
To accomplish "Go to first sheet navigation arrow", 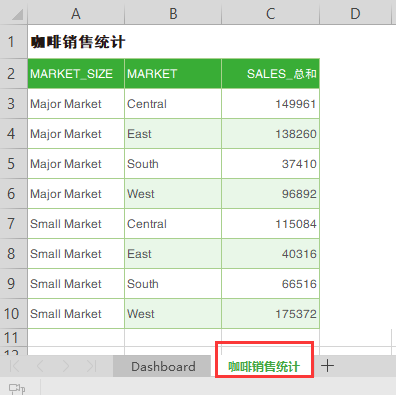I will coord(15,366).
